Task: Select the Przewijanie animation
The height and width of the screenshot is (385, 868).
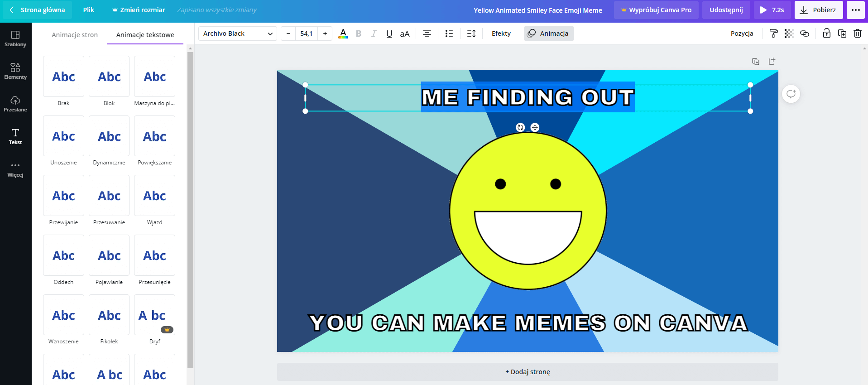Action: pos(63,196)
